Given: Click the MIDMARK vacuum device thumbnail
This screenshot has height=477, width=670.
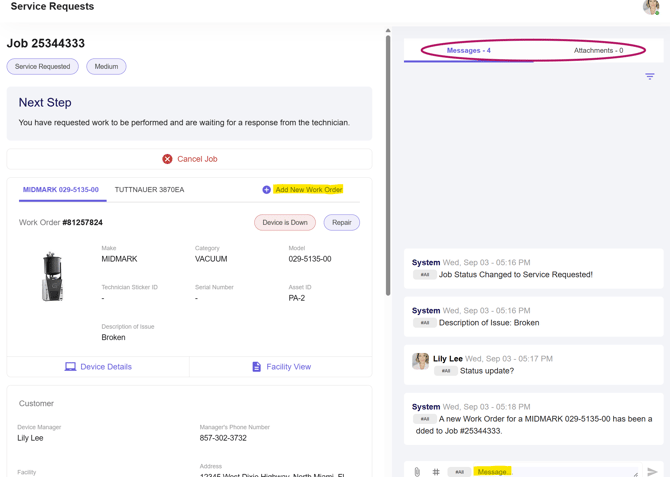Looking at the screenshot, I should pos(53,277).
